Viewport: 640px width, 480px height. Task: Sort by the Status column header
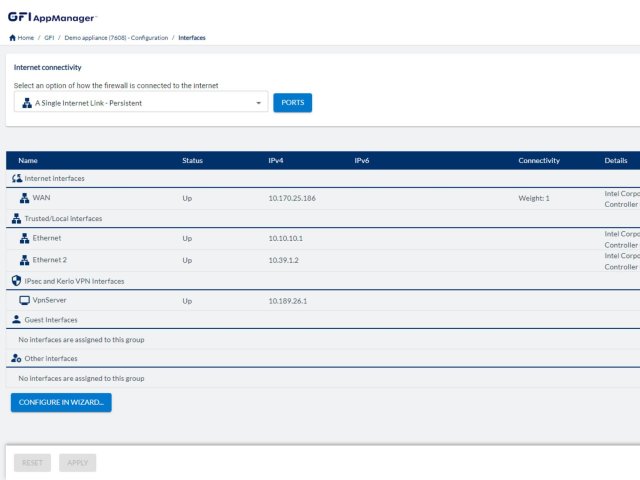[x=192, y=160]
